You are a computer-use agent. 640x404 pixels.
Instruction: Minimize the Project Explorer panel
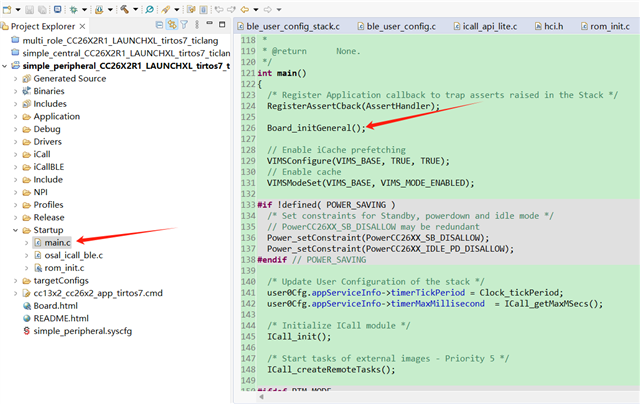pyautogui.click(x=209, y=24)
